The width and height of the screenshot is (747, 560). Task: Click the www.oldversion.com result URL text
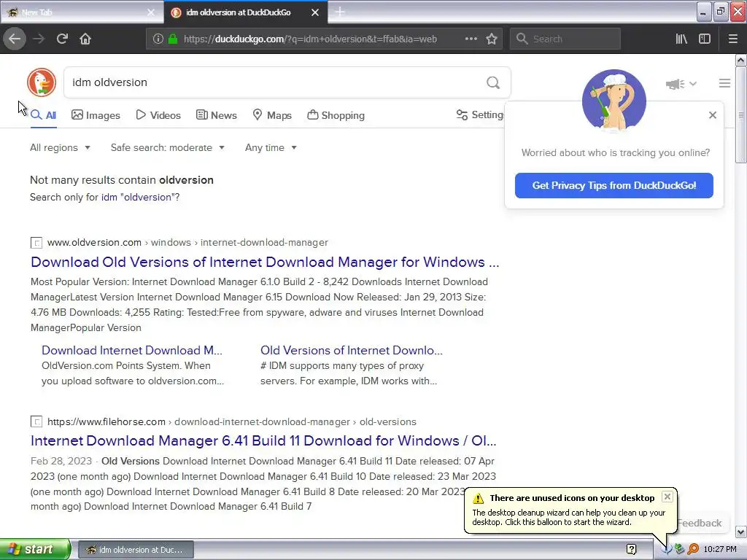(x=94, y=242)
